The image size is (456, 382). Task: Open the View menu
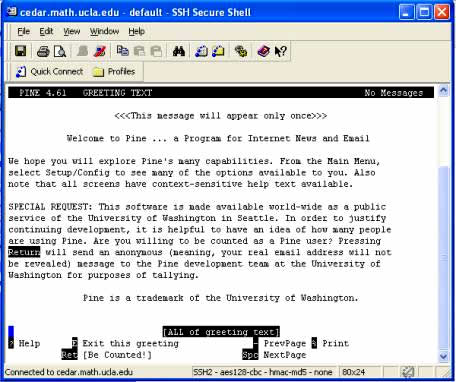(72, 31)
